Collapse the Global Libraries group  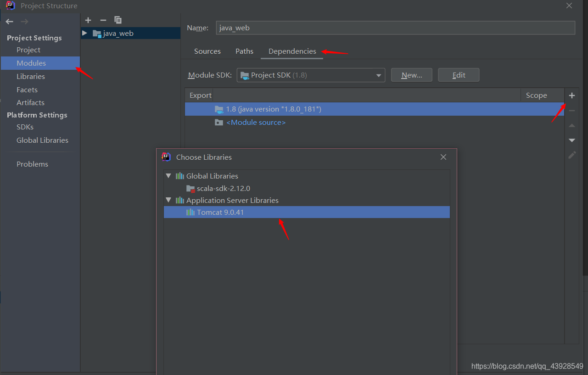click(168, 176)
